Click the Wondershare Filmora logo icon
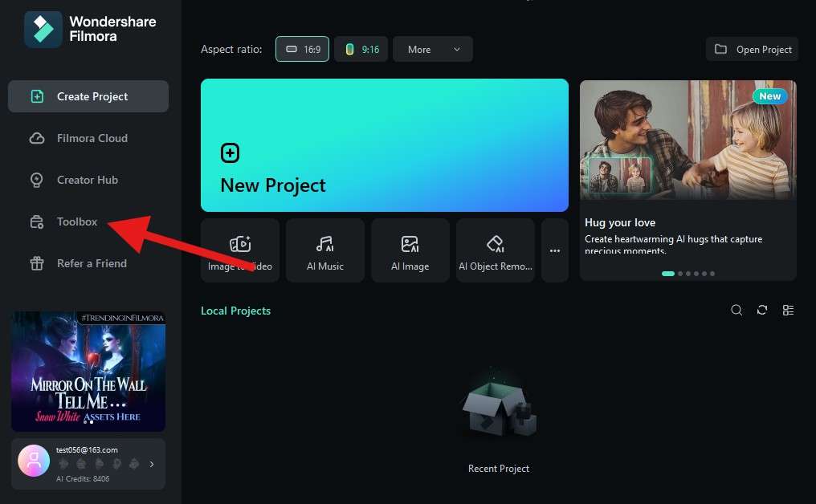The height and width of the screenshot is (504, 816). (x=43, y=29)
